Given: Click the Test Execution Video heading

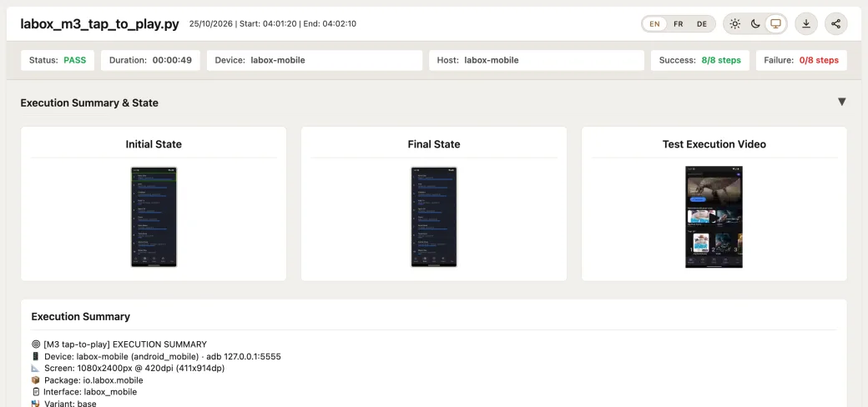Looking at the screenshot, I should [714, 144].
